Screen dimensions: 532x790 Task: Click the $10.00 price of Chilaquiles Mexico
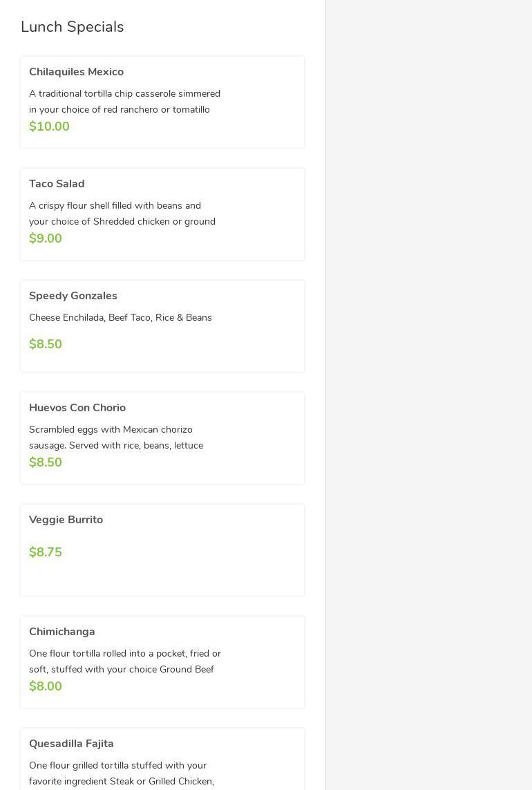click(x=49, y=126)
